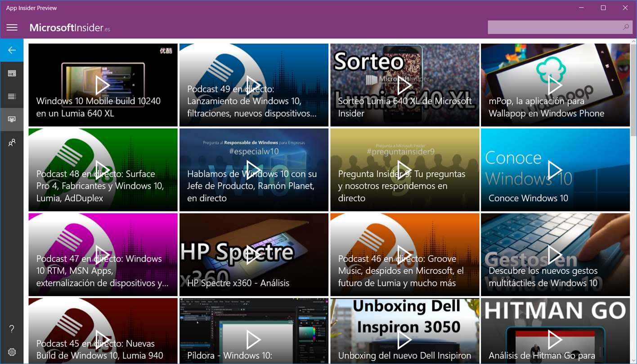Open the news section icon in sidebar
Image resolution: width=637 pixels, height=364 pixels.
pos(12,73)
